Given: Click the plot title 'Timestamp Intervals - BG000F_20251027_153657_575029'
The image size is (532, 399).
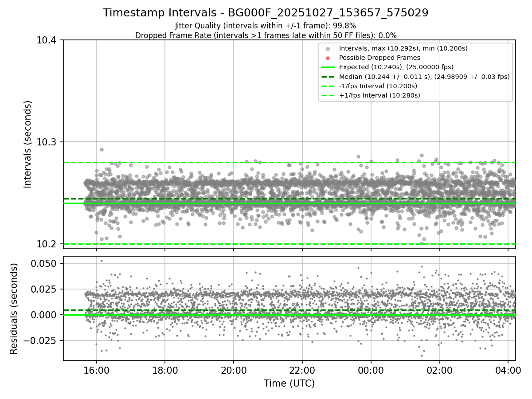Looking at the screenshot, I should coord(266,13).
